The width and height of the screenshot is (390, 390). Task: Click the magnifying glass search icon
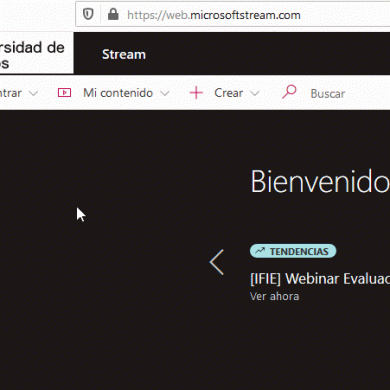pos(289,92)
